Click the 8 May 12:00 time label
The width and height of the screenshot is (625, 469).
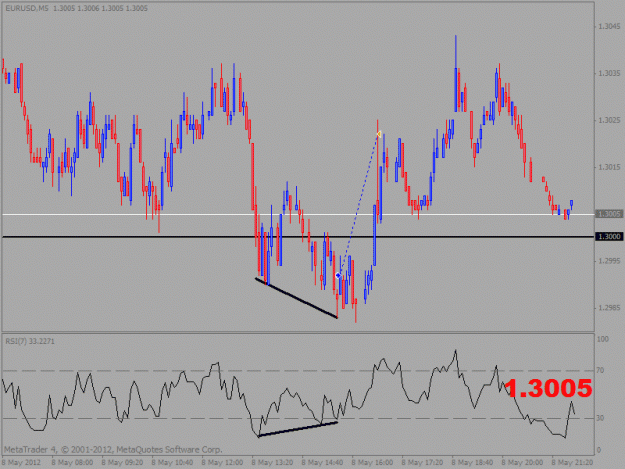coord(222,463)
